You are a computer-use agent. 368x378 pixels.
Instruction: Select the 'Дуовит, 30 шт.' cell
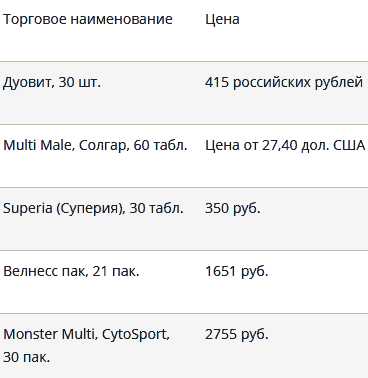point(52,82)
